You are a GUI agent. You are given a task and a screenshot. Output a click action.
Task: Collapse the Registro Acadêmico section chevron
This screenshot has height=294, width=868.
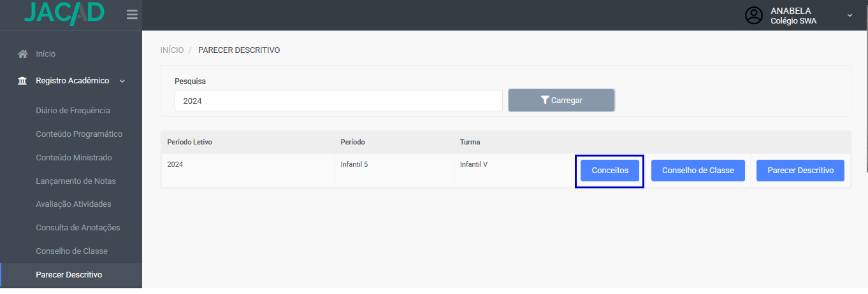tap(122, 81)
